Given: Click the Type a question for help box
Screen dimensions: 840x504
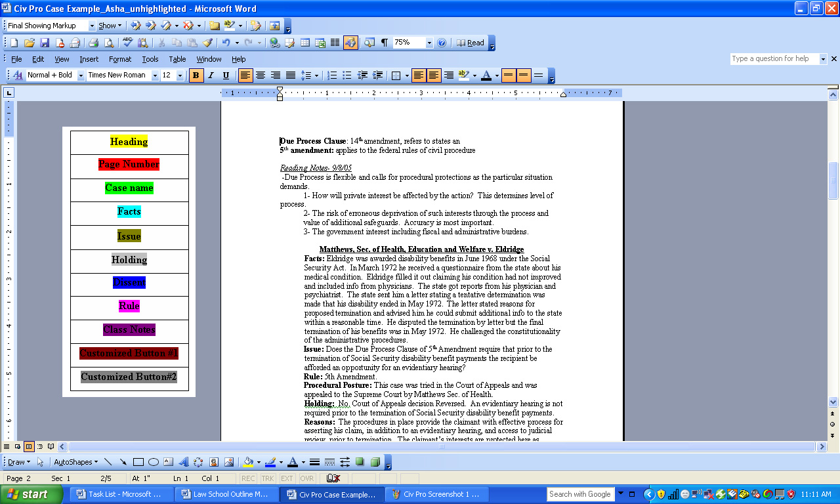Looking at the screenshot, I should click(773, 59).
